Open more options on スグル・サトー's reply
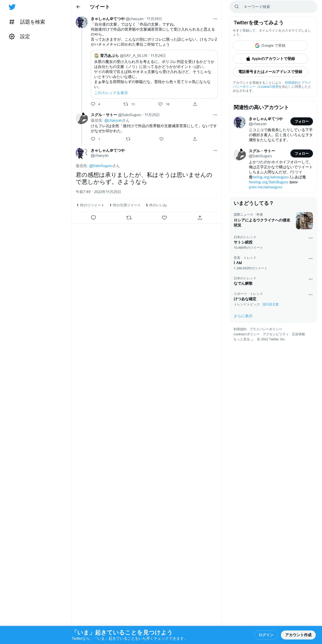 (x=215, y=115)
